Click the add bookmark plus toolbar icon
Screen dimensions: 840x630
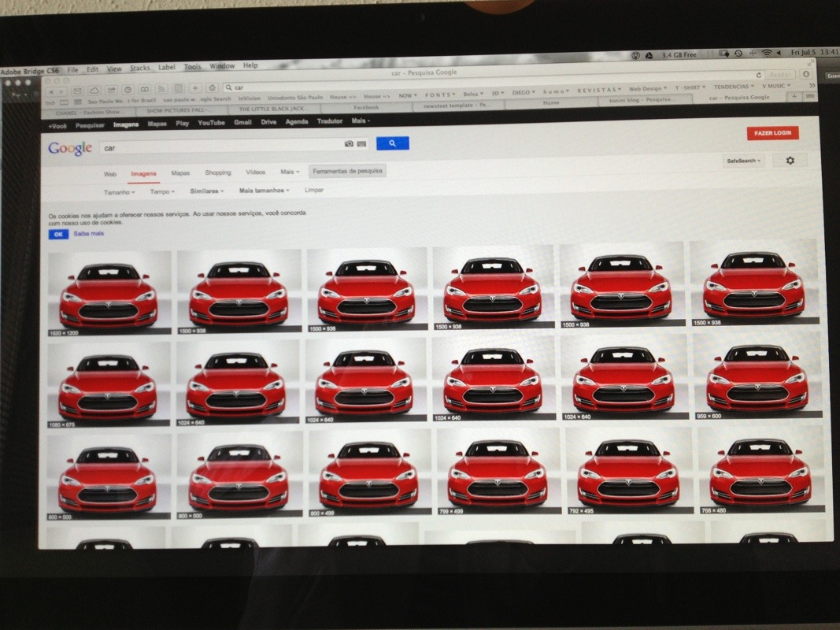click(195, 88)
